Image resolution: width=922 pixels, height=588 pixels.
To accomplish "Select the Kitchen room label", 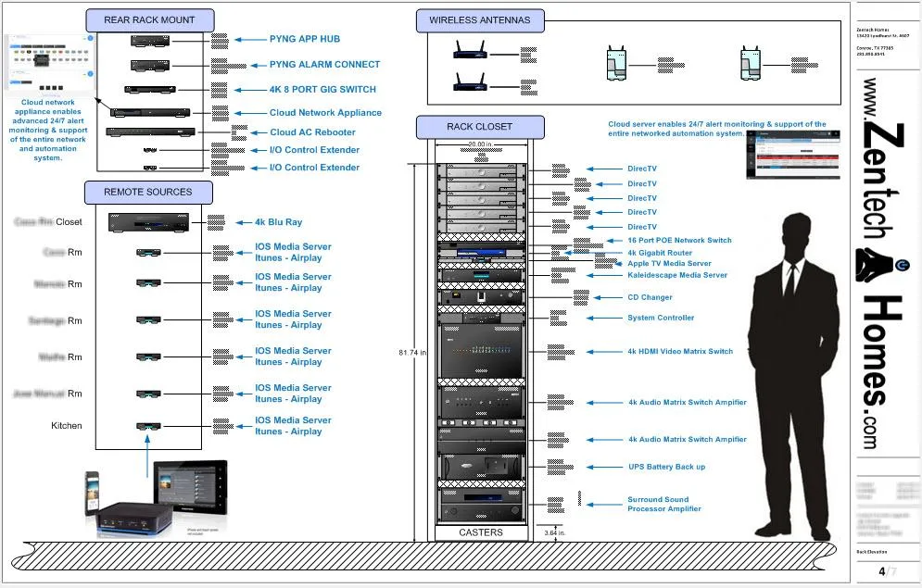I will tap(67, 425).
